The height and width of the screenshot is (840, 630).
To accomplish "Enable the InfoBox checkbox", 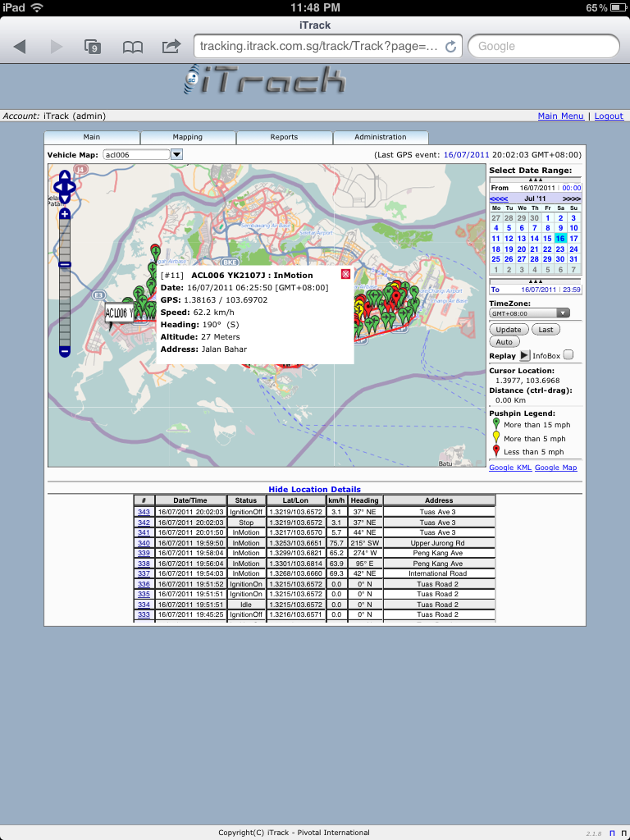I will pyautogui.click(x=568, y=355).
